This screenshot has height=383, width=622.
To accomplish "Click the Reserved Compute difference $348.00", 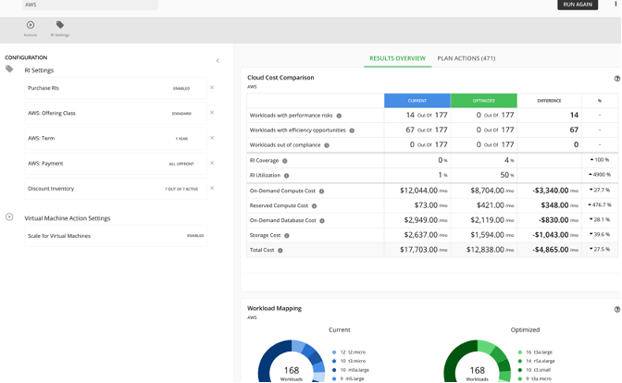I will 559,205.
